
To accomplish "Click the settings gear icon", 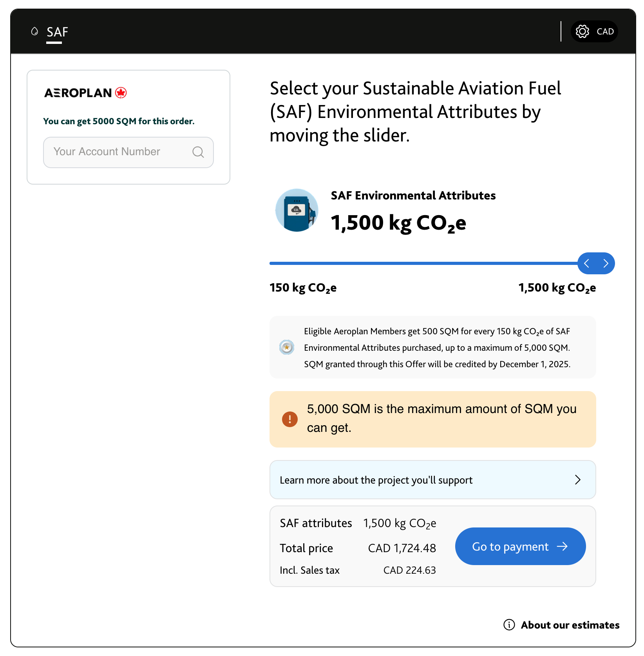I will (582, 31).
